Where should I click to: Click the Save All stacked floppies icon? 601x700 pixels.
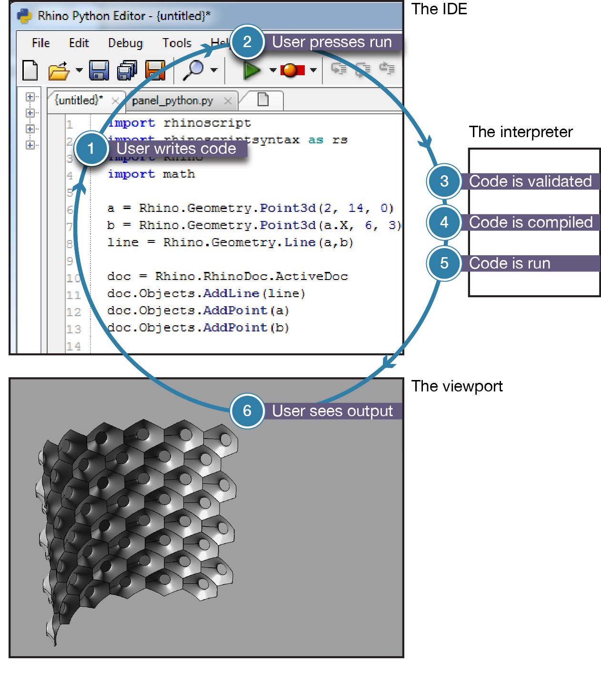(127, 70)
